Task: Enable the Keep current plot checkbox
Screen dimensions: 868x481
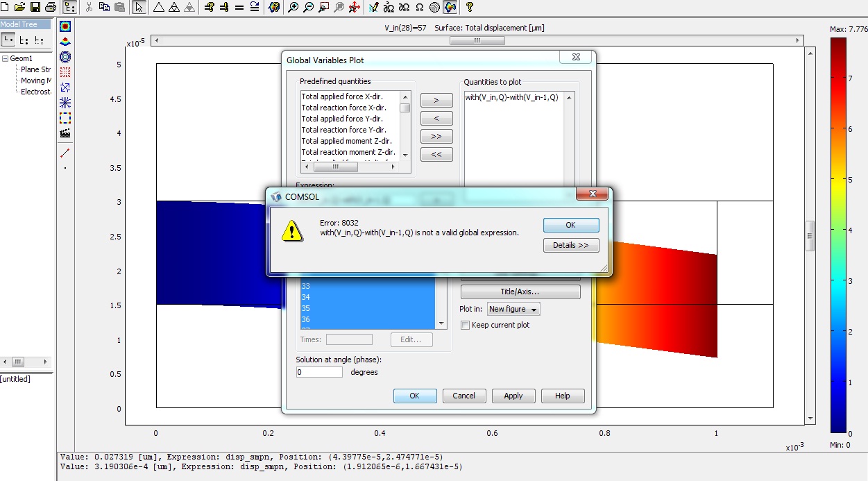Action: click(x=465, y=325)
